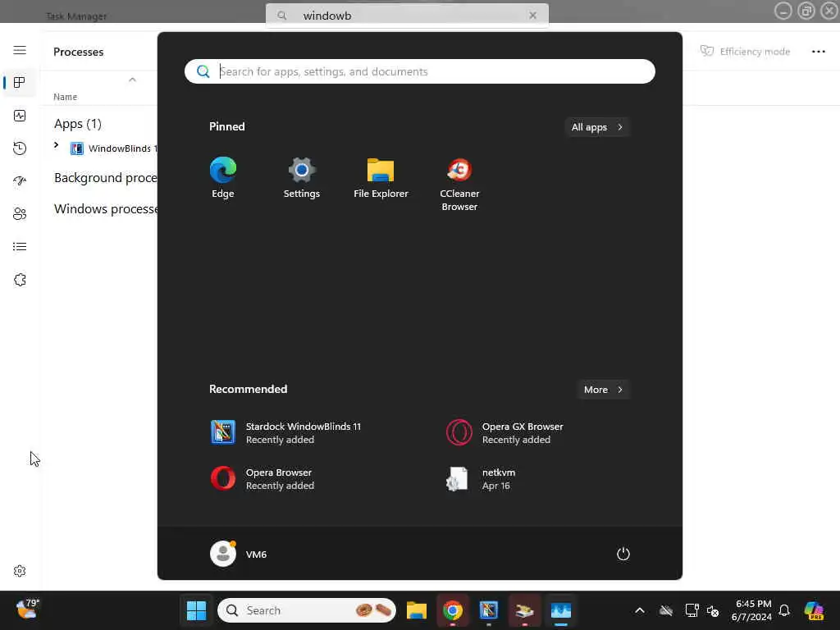Clear the Task Manager search text
840x630 pixels.
click(x=532, y=16)
